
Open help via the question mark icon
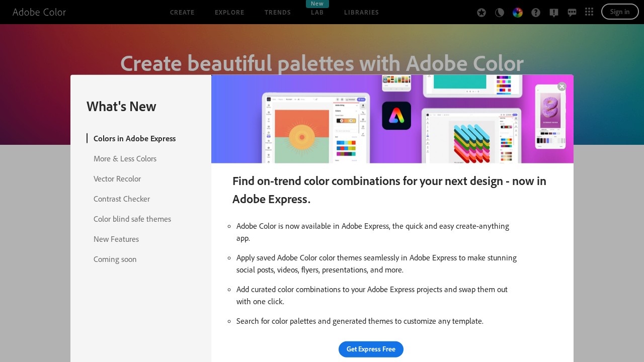(536, 13)
